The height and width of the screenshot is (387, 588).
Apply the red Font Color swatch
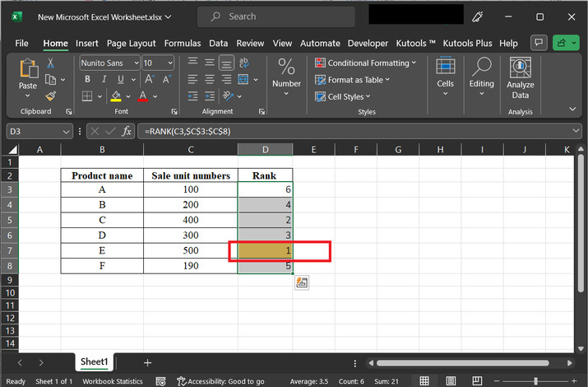[142, 96]
